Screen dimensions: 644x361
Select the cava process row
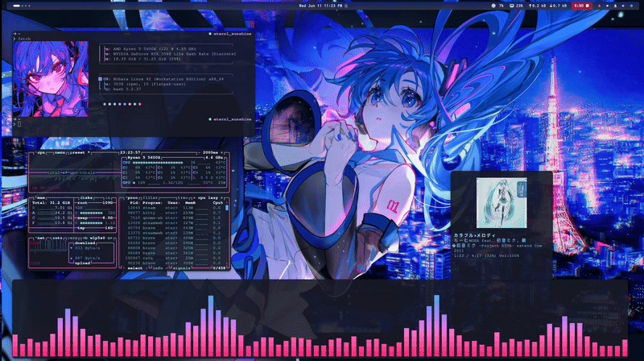(175, 258)
